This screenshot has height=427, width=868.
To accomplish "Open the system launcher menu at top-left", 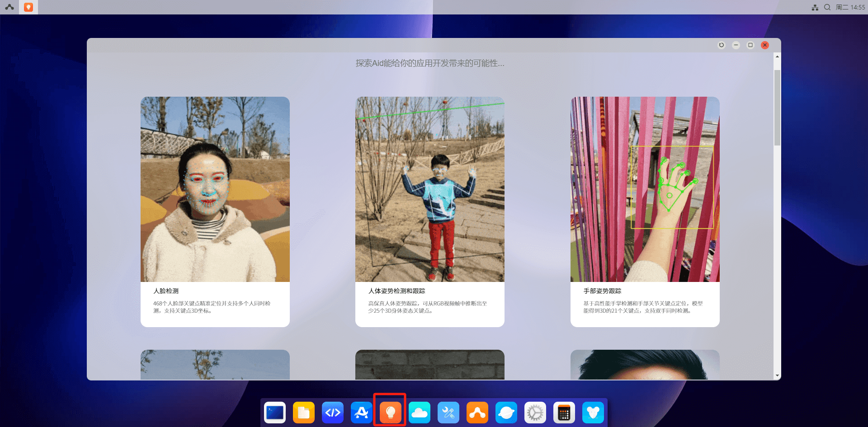I will tap(9, 7).
